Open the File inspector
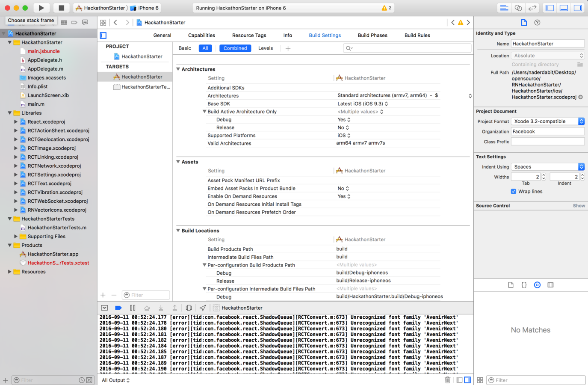This screenshot has width=588, height=385. [x=524, y=22]
